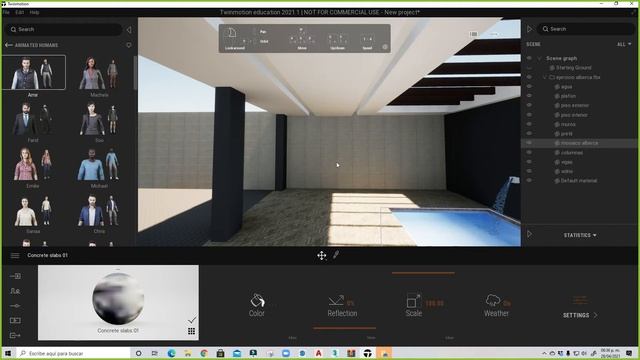Open the Export dock section

tap(15, 336)
